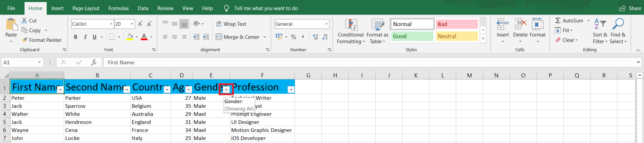
Task: Click Insert cells icon
Action: (x=503, y=24)
